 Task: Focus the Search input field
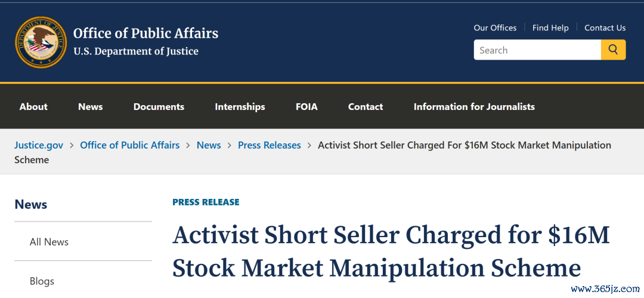537,50
